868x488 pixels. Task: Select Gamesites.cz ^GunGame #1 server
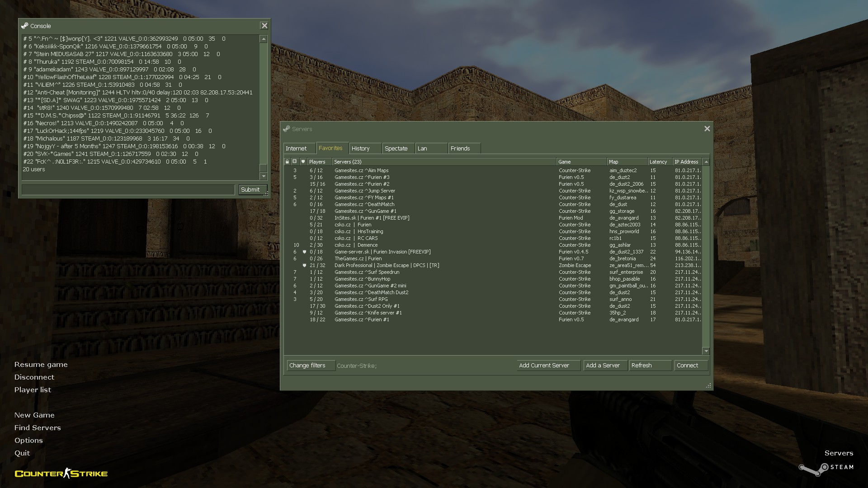coord(493,211)
